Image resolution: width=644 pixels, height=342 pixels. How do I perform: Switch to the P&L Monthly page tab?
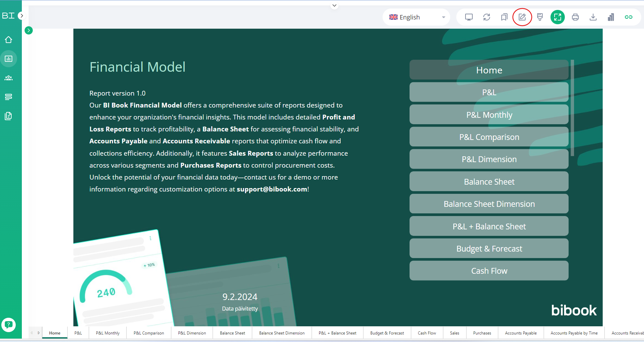click(x=108, y=333)
